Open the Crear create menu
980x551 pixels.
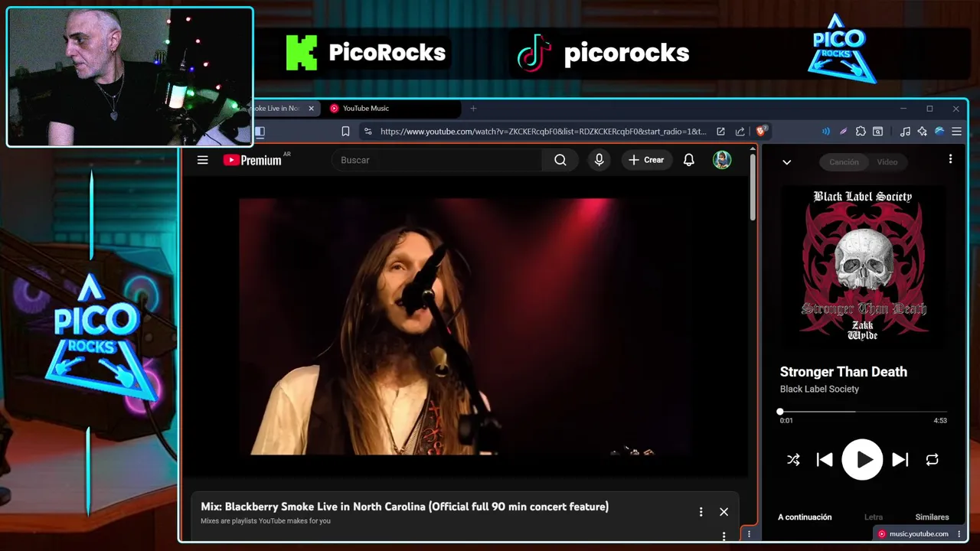pyautogui.click(x=646, y=160)
